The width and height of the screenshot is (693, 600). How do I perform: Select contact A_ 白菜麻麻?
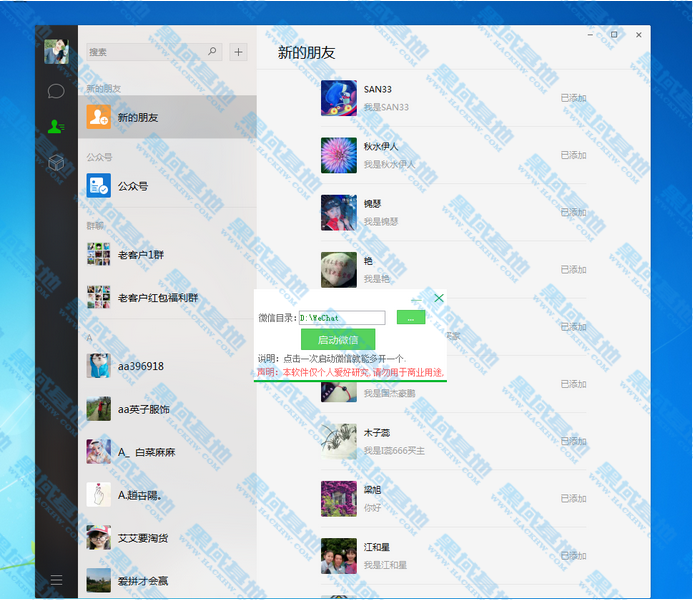pyautogui.click(x=167, y=452)
